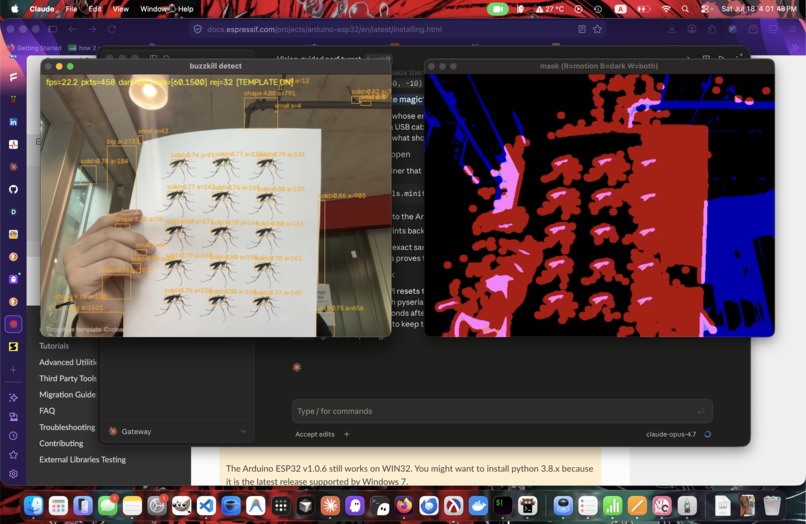Open the camera indicator in menu bar
The height and width of the screenshot is (524, 806).
497,9
